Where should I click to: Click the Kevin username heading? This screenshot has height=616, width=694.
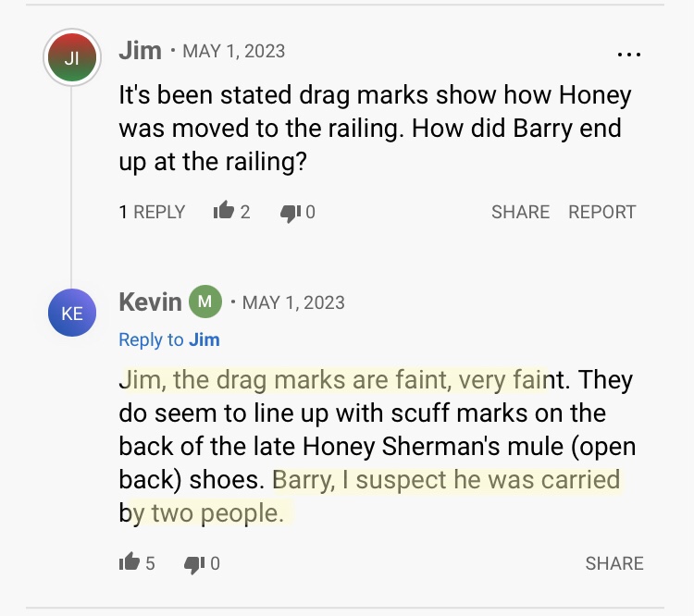[x=151, y=302]
